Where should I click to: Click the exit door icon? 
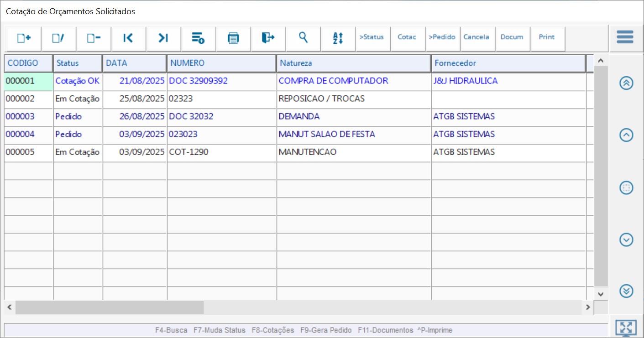[x=268, y=38]
